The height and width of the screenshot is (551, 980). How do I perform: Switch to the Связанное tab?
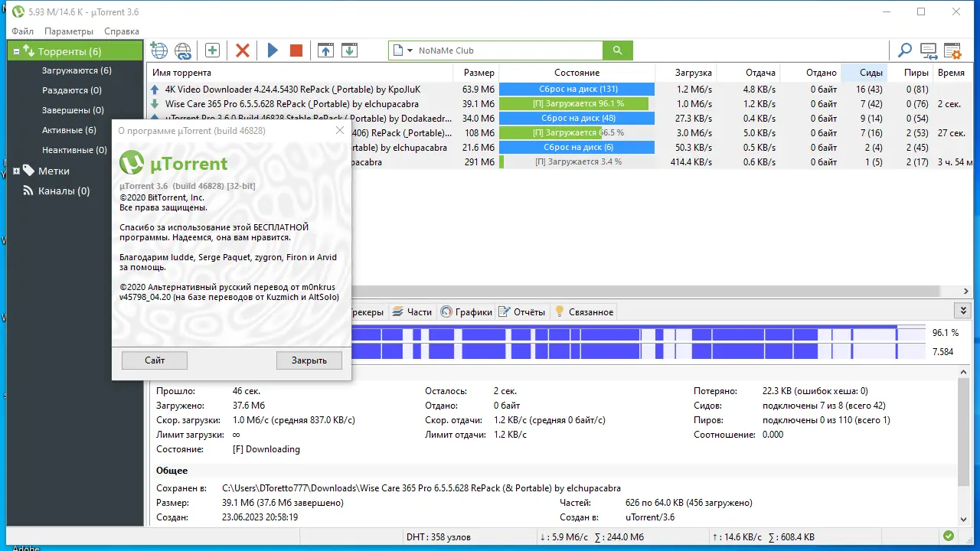(x=584, y=311)
